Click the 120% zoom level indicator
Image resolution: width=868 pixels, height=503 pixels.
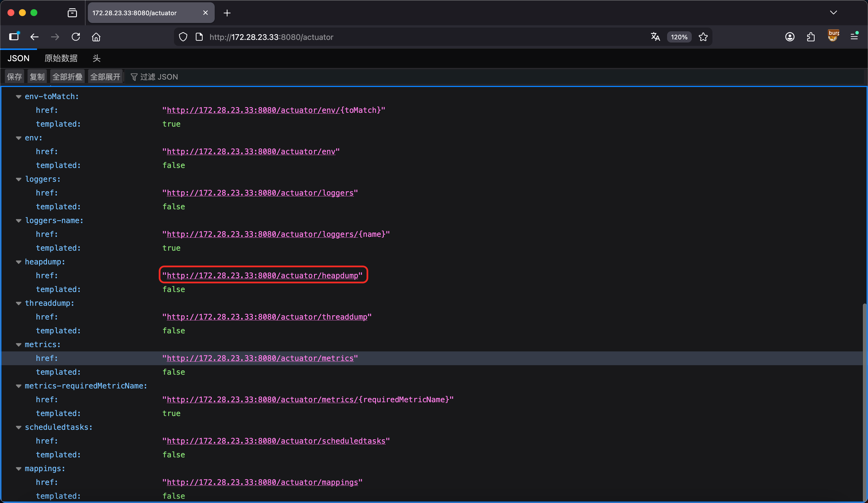click(x=679, y=37)
